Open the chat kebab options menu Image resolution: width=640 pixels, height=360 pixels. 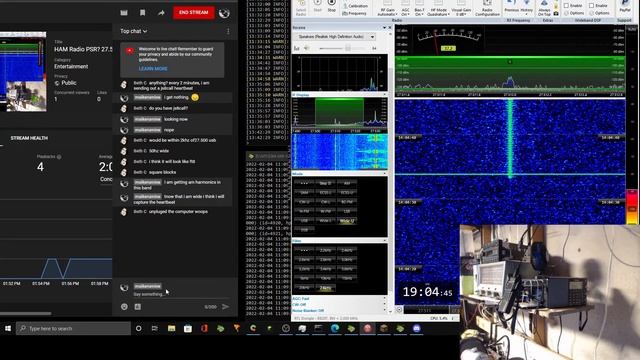click(x=228, y=31)
